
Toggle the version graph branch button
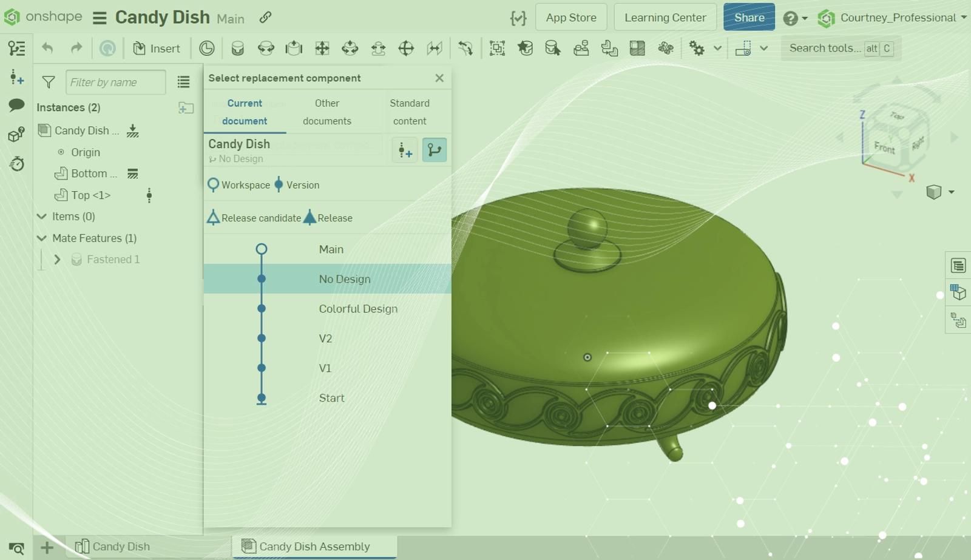(x=434, y=150)
